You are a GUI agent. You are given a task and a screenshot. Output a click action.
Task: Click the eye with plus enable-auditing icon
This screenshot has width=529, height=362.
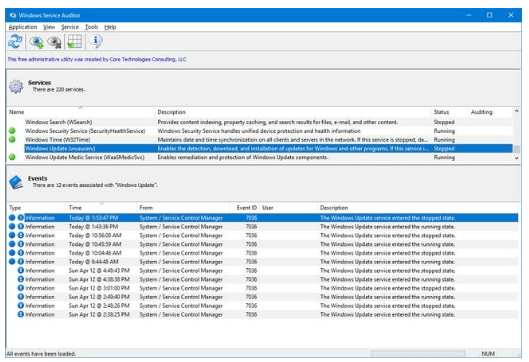pyautogui.click(x=36, y=42)
